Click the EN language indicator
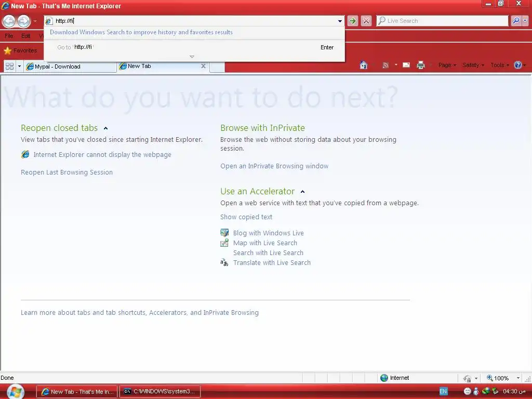 click(443, 391)
